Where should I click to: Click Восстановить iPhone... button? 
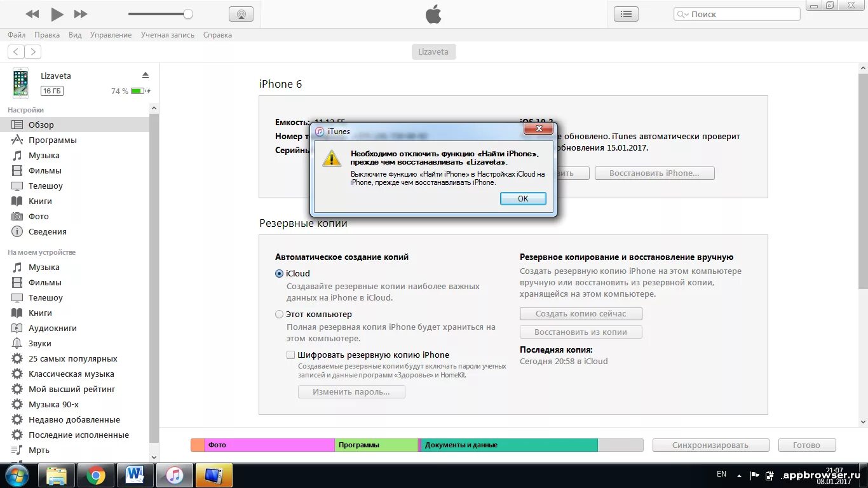654,173
